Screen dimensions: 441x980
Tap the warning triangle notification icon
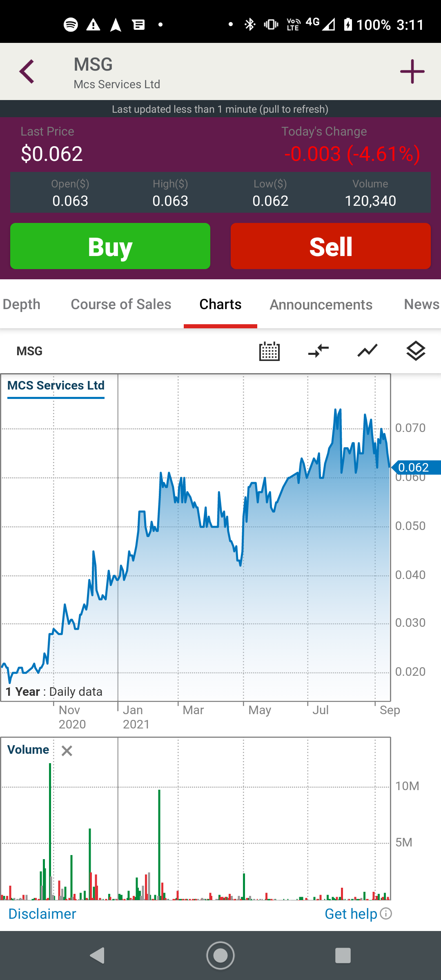point(94,25)
